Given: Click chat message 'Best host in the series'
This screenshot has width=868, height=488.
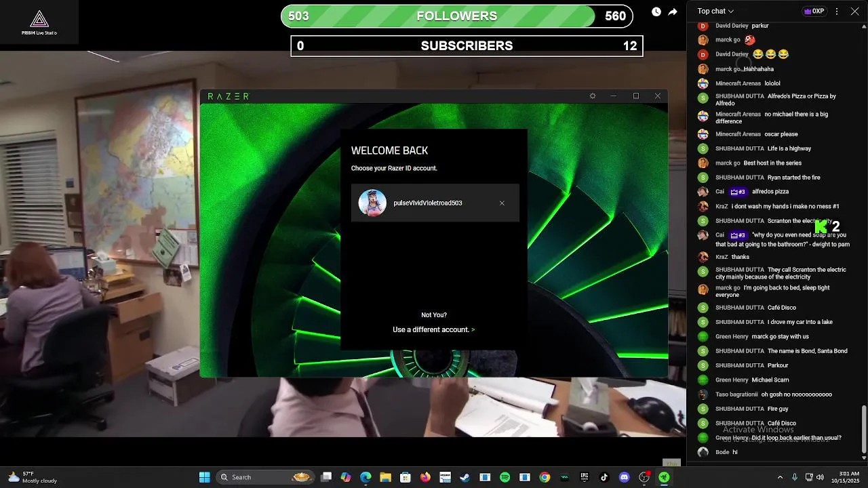Looking at the screenshot, I should tap(772, 163).
